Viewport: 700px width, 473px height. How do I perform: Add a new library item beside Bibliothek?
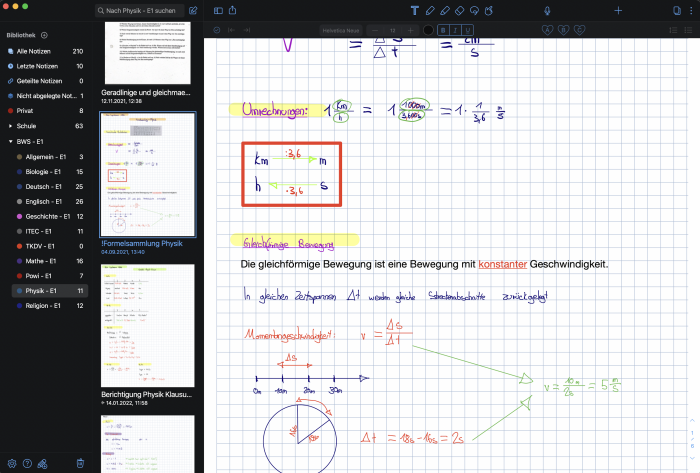pyautogui.click(x=44, y=35)
